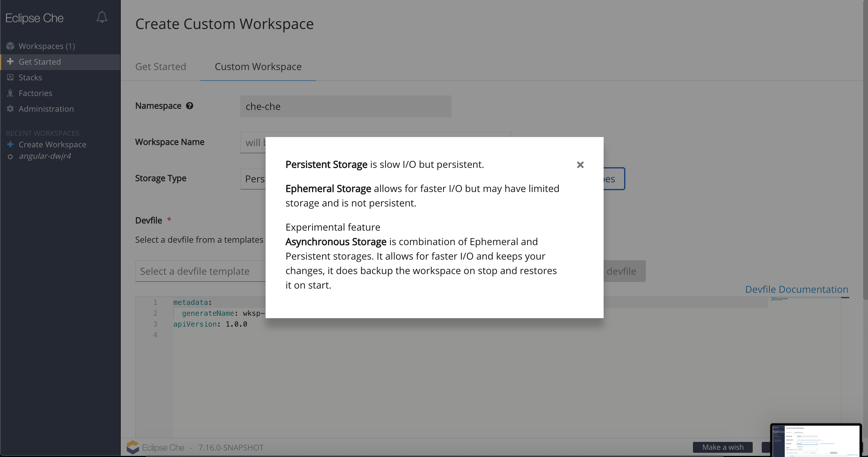Click the 7.16.0-SNAPSHOT version text
Image resolution: width=868 pixels, height=457 pixels.
click(231, 447)
